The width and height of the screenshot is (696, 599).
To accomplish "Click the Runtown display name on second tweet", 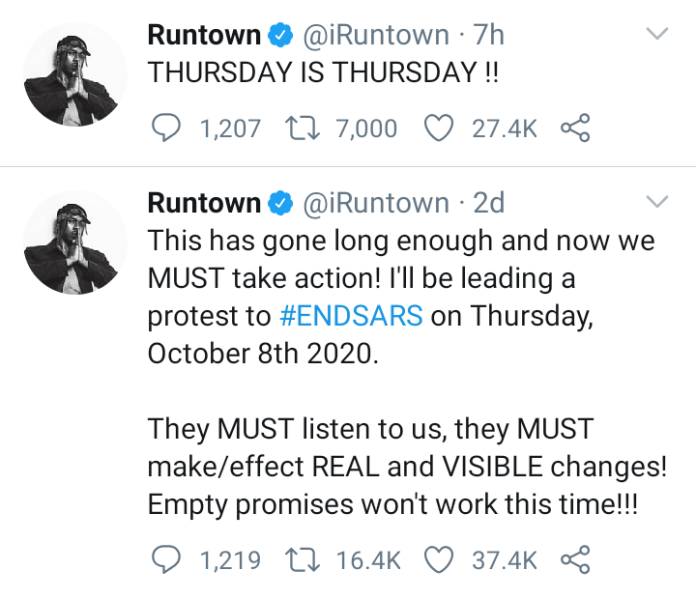I will [x=203, y=203].
